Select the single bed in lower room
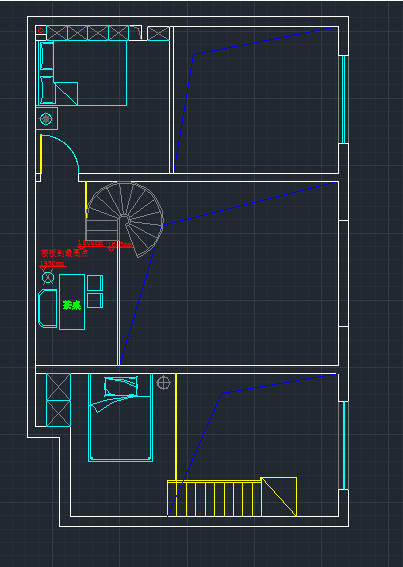 coord(120,418)
